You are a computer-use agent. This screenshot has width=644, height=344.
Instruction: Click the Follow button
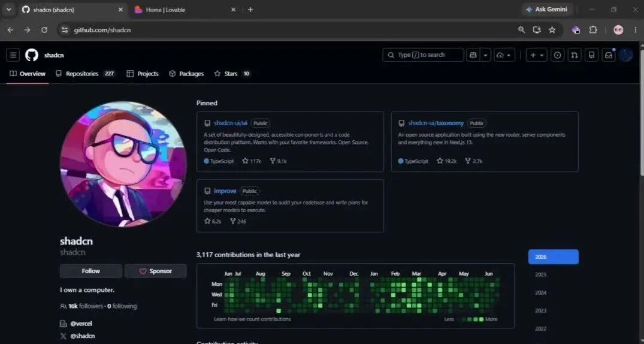pos(91,271)
